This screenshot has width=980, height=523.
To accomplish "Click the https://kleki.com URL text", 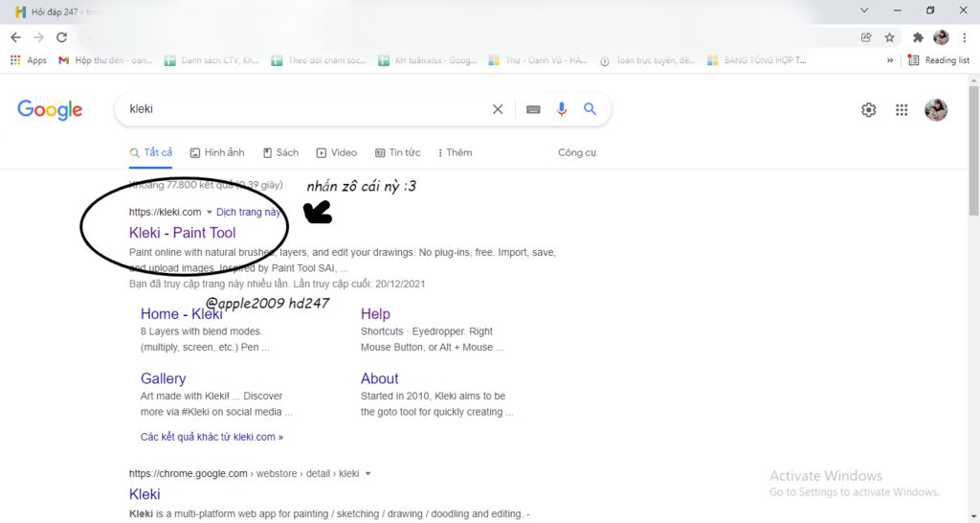I will (x=165, y=212).
